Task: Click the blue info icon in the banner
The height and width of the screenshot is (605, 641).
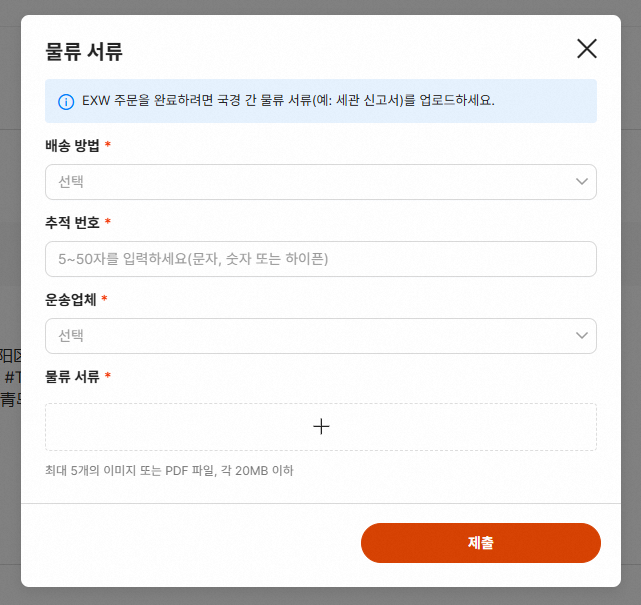Action: point(66,101)
